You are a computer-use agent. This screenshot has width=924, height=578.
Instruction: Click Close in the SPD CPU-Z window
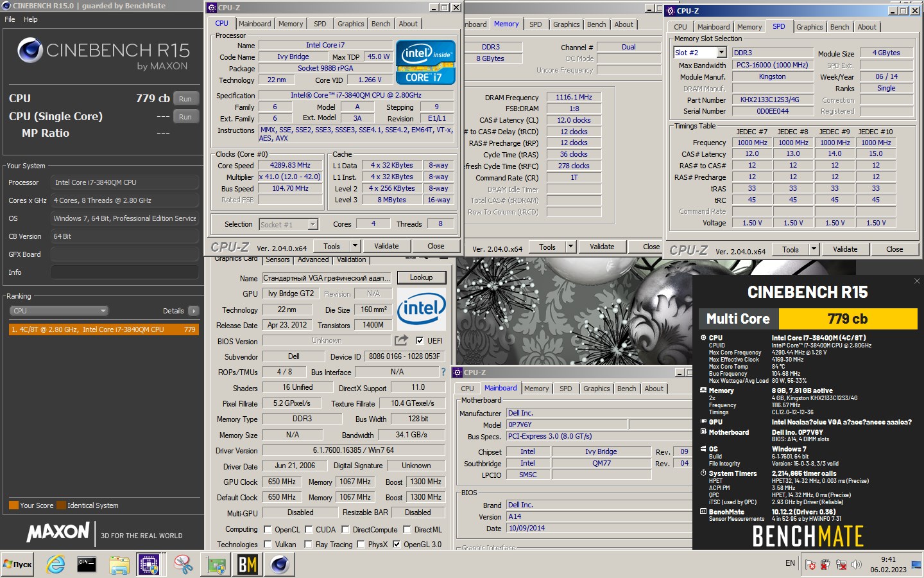click(x=894, y=249)
